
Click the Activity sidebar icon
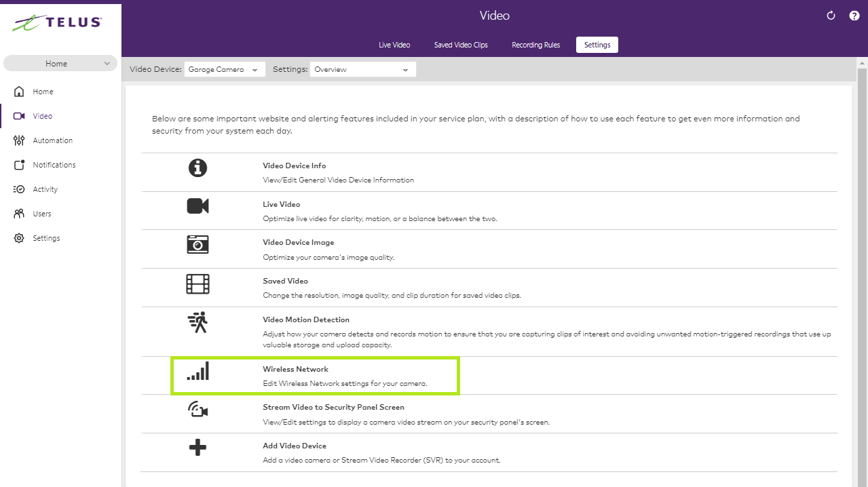tap(19, 189)
